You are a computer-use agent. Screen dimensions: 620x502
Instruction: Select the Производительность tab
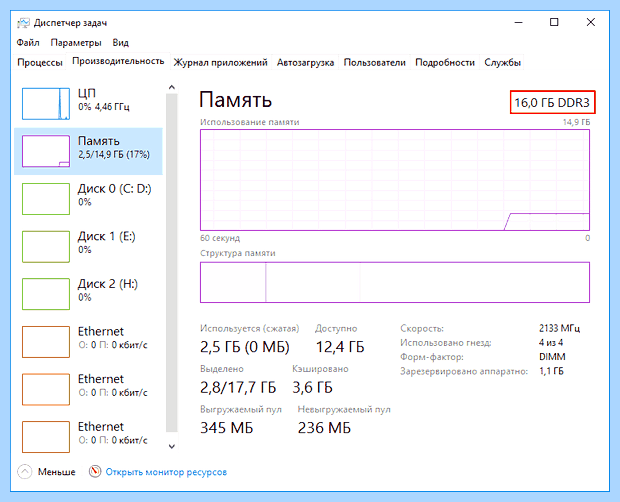click(x=118, y=61)
